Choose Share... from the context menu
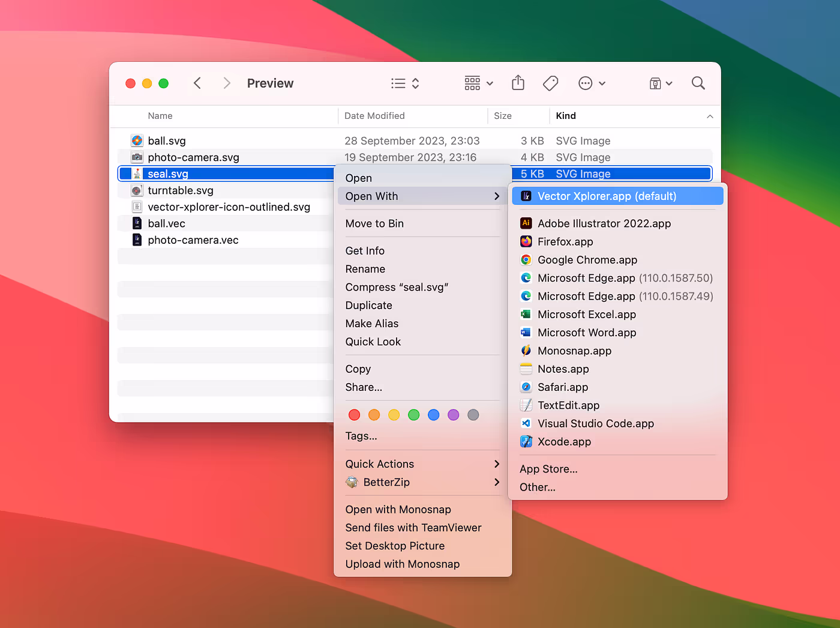 [422, 387]
